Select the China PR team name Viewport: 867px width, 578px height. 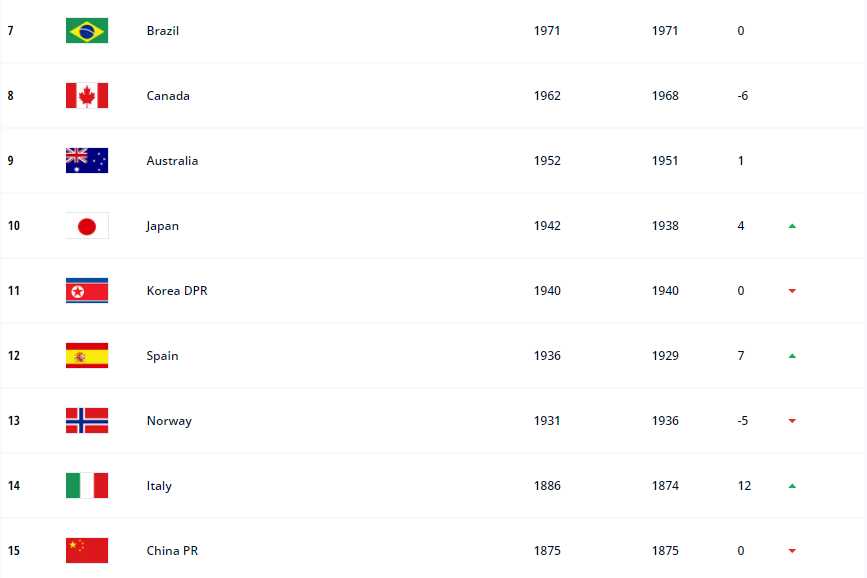pos(172,551)
